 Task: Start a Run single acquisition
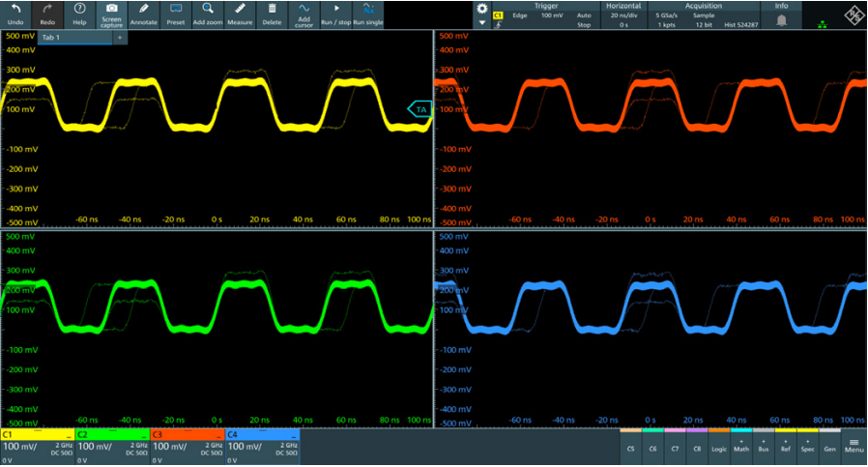pos(368,15)
